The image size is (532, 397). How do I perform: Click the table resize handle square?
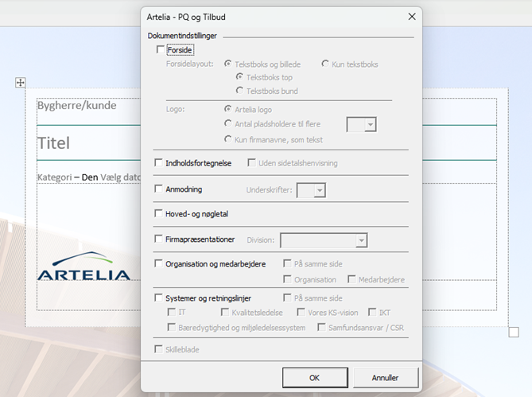[514, 333]
